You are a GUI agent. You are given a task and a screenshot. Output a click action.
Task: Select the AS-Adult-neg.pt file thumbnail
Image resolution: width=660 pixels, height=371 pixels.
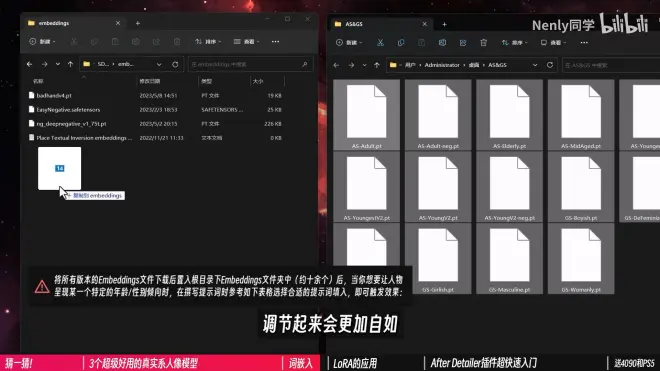click(x=438, y=114)
